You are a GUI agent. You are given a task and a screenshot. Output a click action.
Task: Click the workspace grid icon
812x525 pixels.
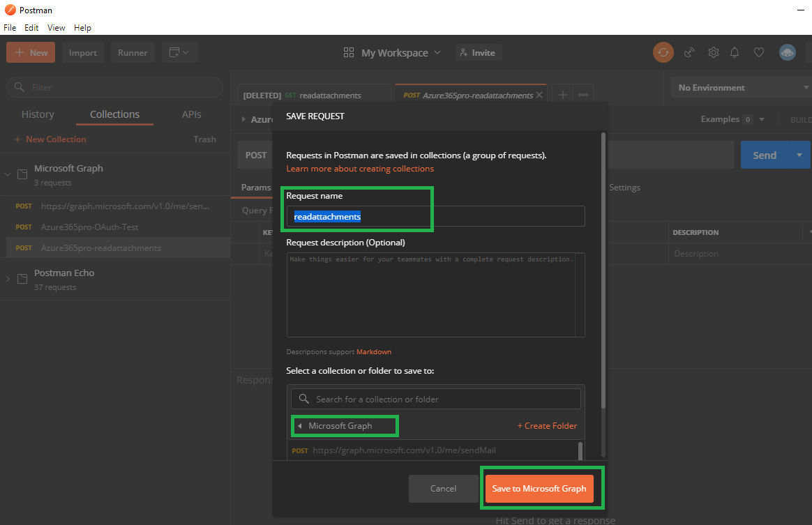click(x=349, y=52)
